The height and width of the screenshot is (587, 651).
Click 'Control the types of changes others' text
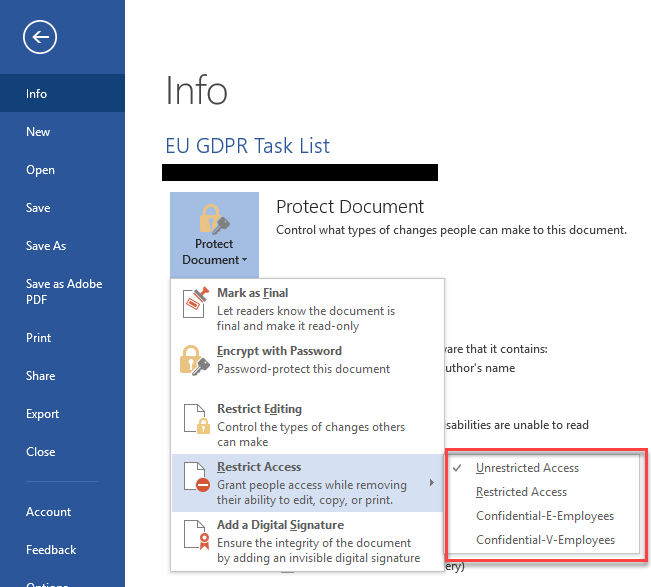[x=311, y=434]
